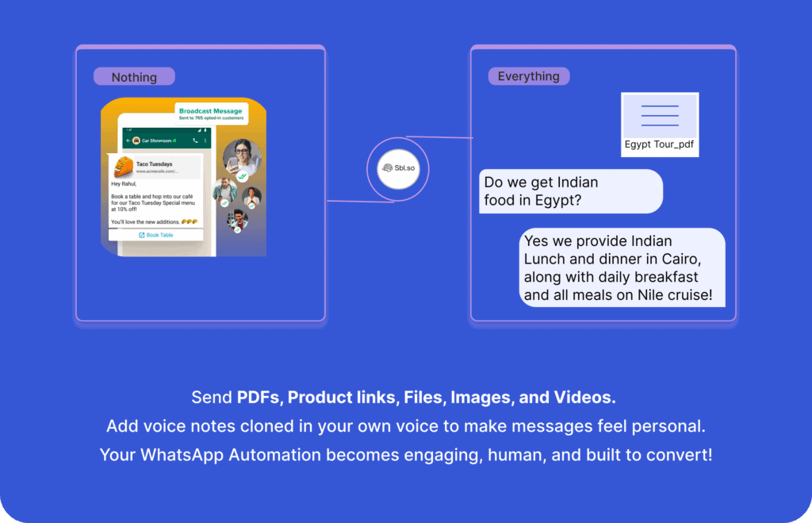This screenshot has height=523, width=812.
Task: Click the external link icon beside Book Table
Action: [141, 235]
